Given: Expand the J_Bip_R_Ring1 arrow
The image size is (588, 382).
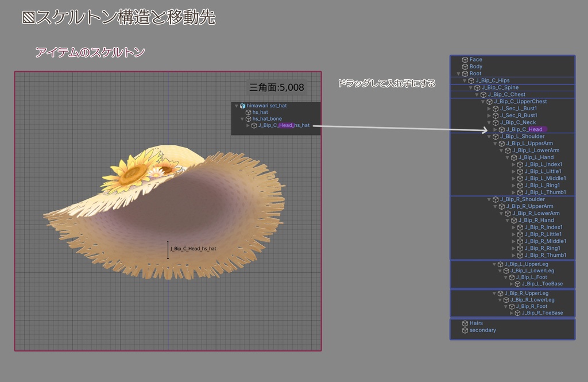Looking at the screenshot, I should point(513,248).
